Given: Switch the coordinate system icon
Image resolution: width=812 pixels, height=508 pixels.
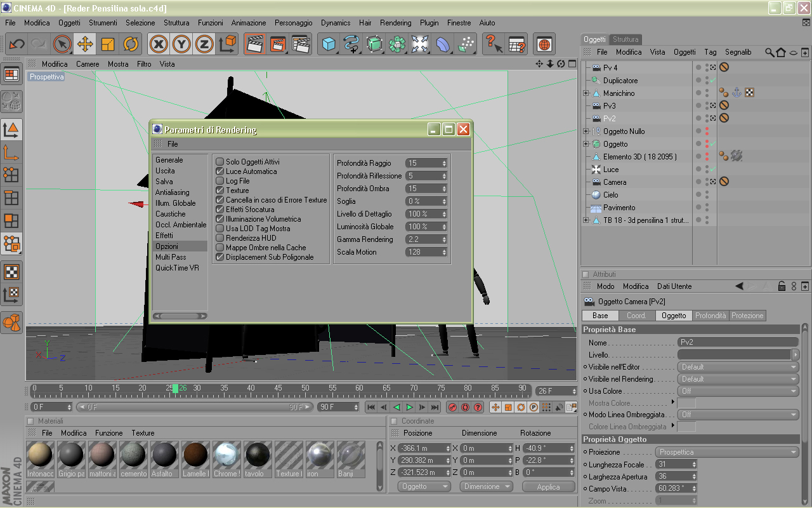Looking at the screenshot, I should (228, 44).
